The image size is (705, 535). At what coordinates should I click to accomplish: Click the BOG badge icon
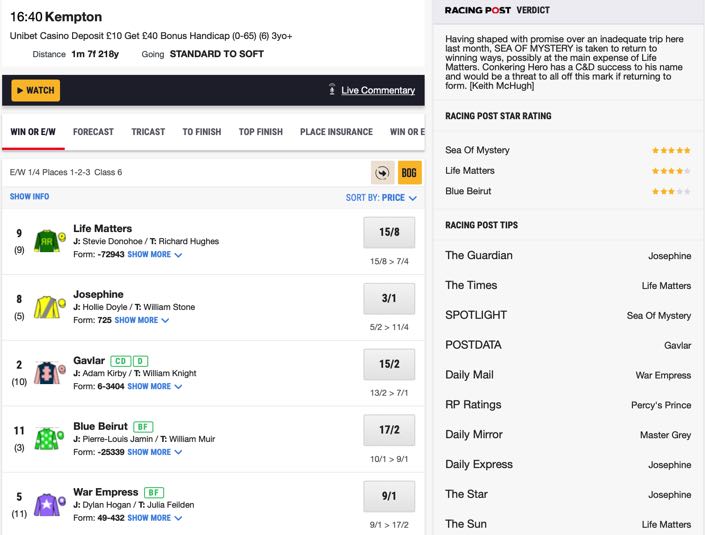coord(409,173)
